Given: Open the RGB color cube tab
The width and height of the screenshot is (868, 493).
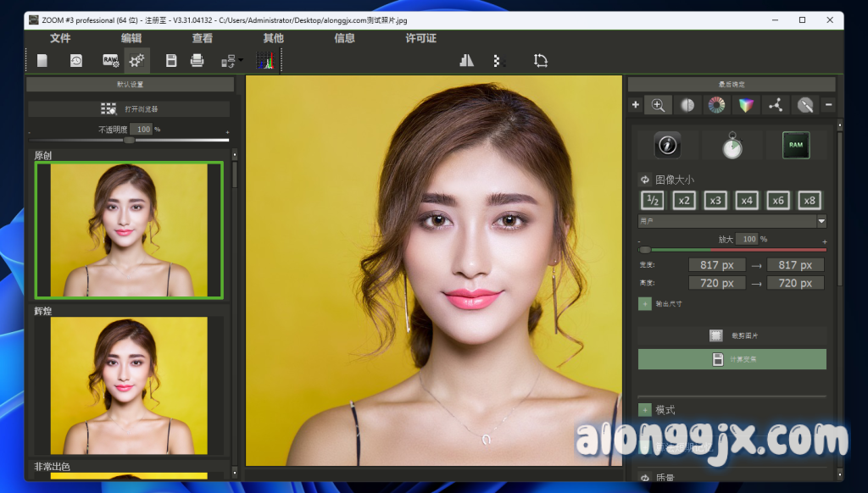Looking at the screenshot, I should tap(745, 105).
